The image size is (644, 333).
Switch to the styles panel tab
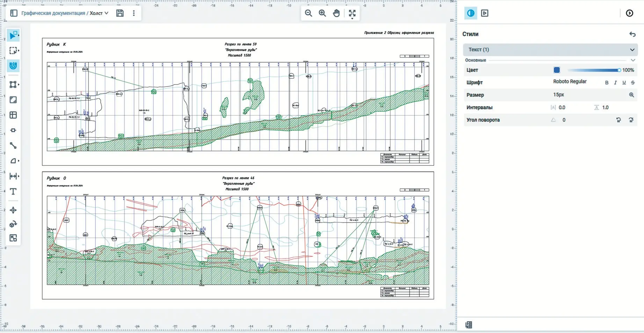pyautogui.click(x=471, y=13)
